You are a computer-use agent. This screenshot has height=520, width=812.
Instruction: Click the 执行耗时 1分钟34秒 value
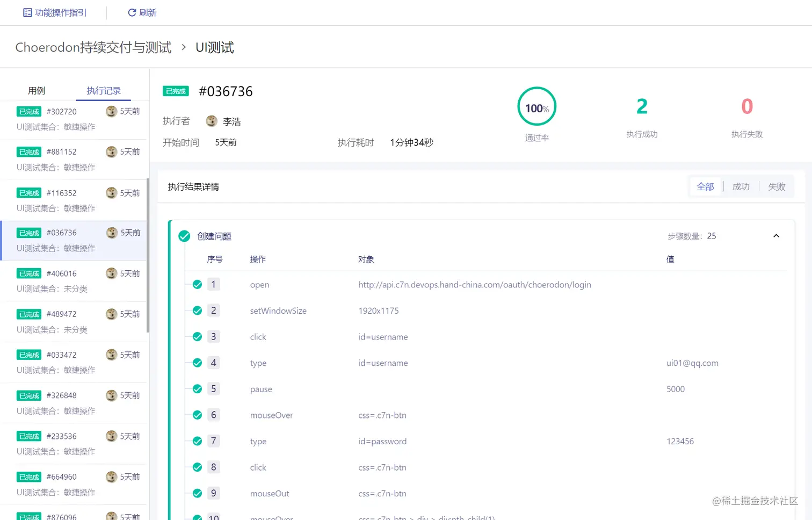[x=411, y=142]
